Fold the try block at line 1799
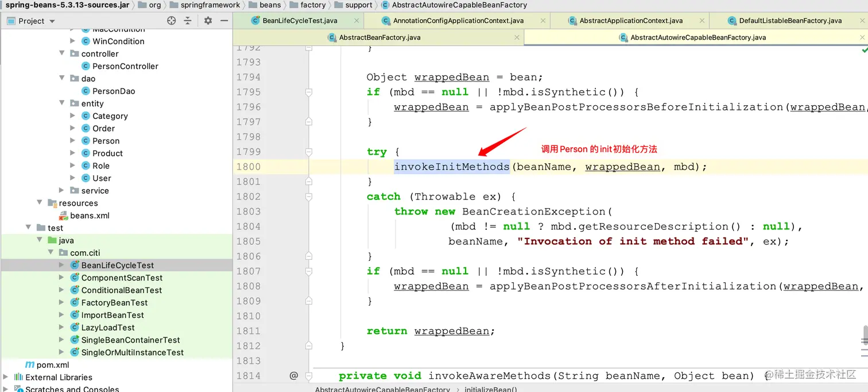Image resolution: width=868 pixels, height=392 pixels. [309, 152]
